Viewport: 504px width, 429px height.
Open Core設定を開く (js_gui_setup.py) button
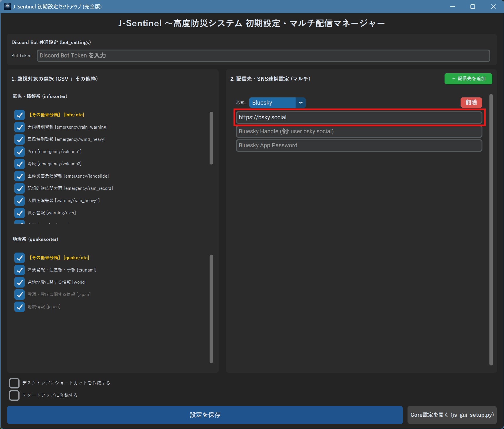(x=452, y=415)
